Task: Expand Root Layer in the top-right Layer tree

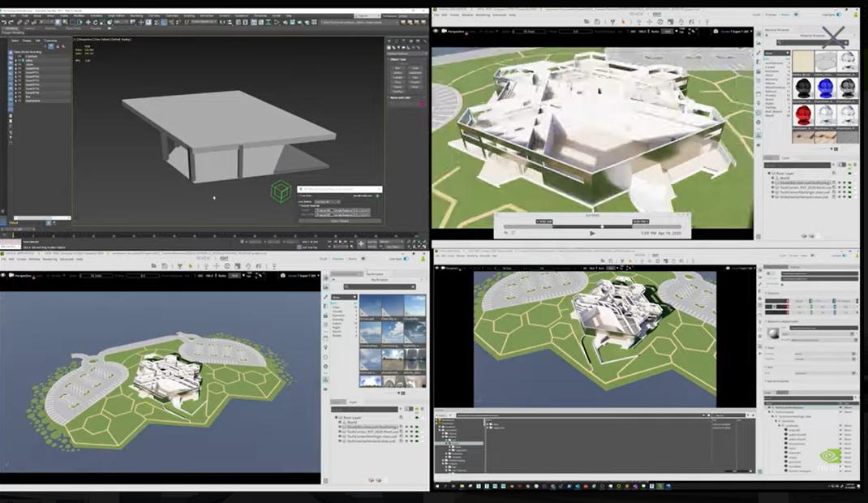Action: [770, 173]
